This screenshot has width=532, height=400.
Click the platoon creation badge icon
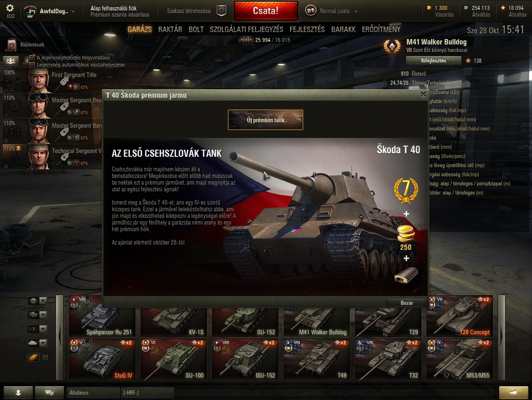222,11
